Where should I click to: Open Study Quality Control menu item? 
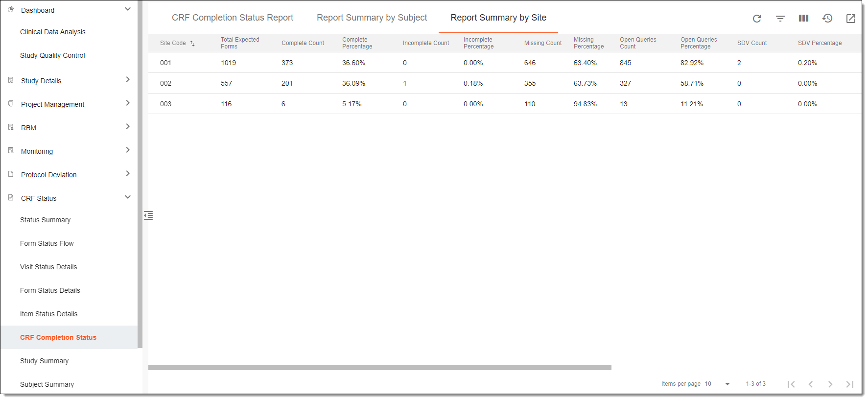click(52, 55)
